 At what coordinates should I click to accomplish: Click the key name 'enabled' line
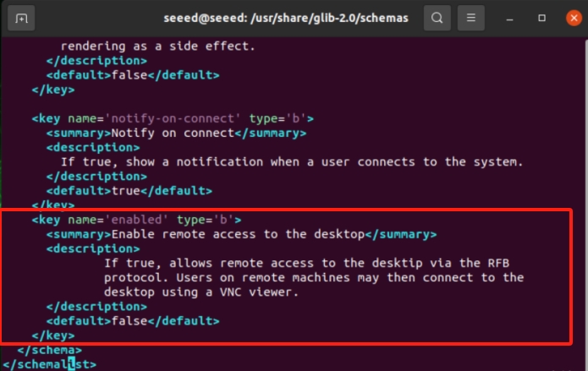point(136,220)
